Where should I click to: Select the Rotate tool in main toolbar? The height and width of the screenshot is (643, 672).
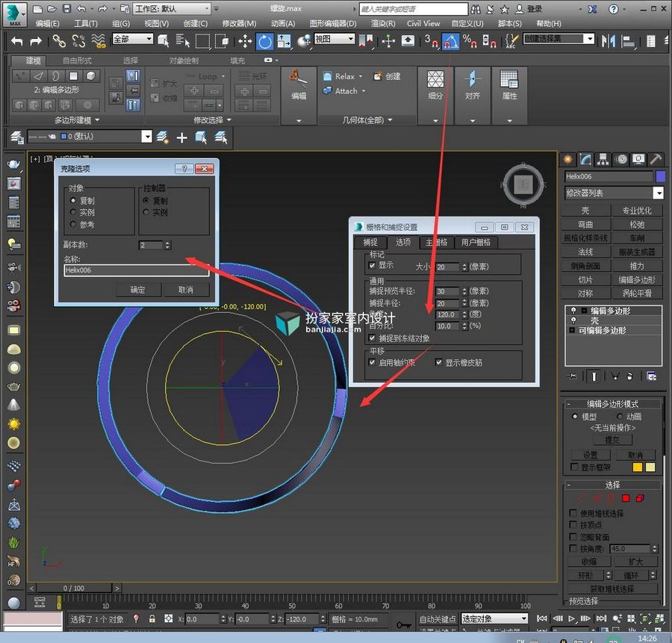tap(264, 41)
